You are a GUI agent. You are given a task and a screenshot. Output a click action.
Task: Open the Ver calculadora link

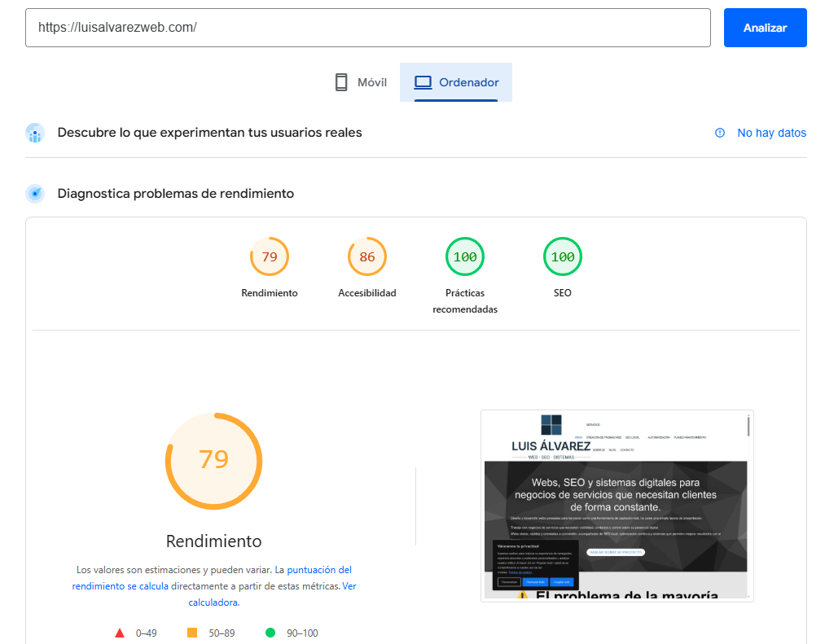[349, 586]
